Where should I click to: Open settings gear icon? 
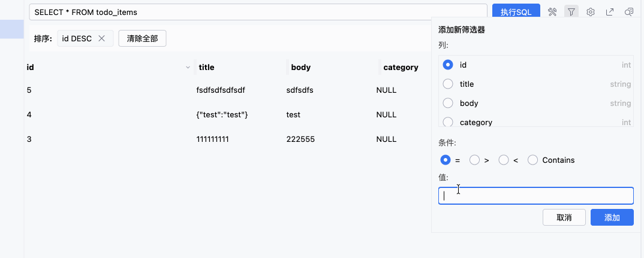point(591,12)
